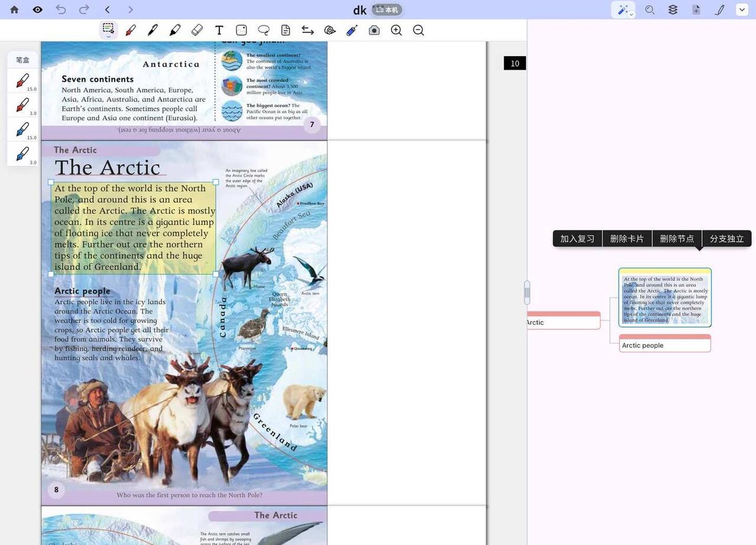
Task: Choose the black ballpoint pen tool
Action: tap(152, 30)
